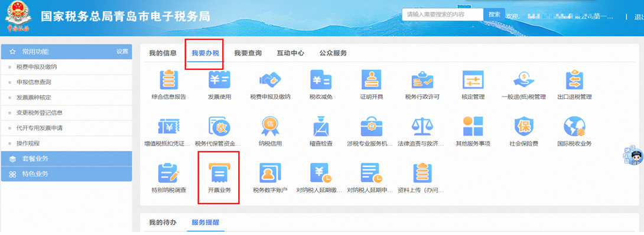The width and height of the screenshot is (644, 235).
Task: Open 国际税收业务 globe icon
Action: 575,126
